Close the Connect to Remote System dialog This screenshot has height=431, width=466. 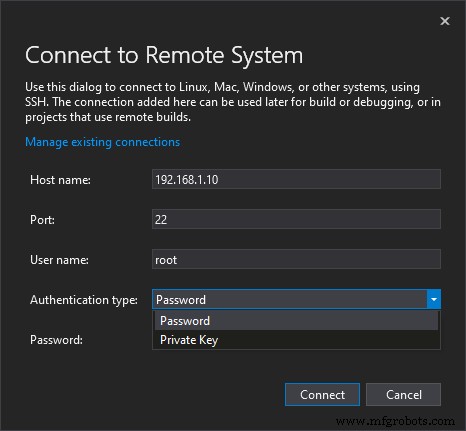(445, 21)
